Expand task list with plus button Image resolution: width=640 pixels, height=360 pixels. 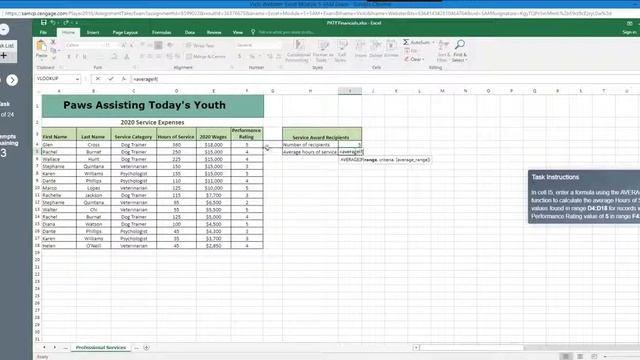pos(4,56)
